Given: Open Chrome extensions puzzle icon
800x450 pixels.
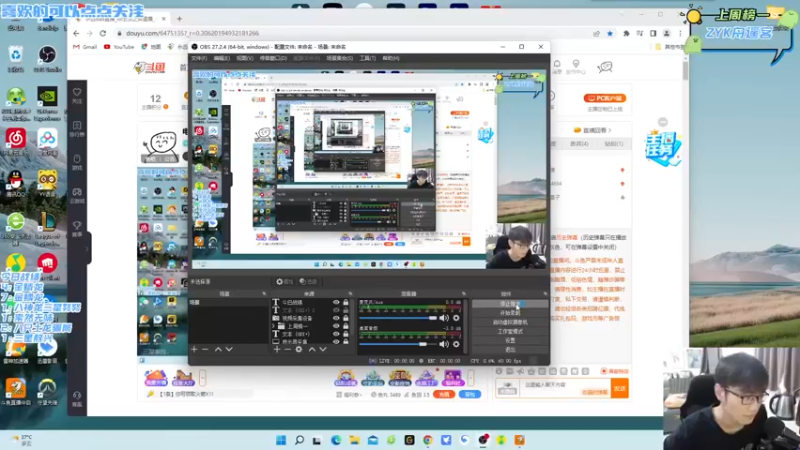Looking at the screenshot, I should pyautogui.click(x=626, y=34).
